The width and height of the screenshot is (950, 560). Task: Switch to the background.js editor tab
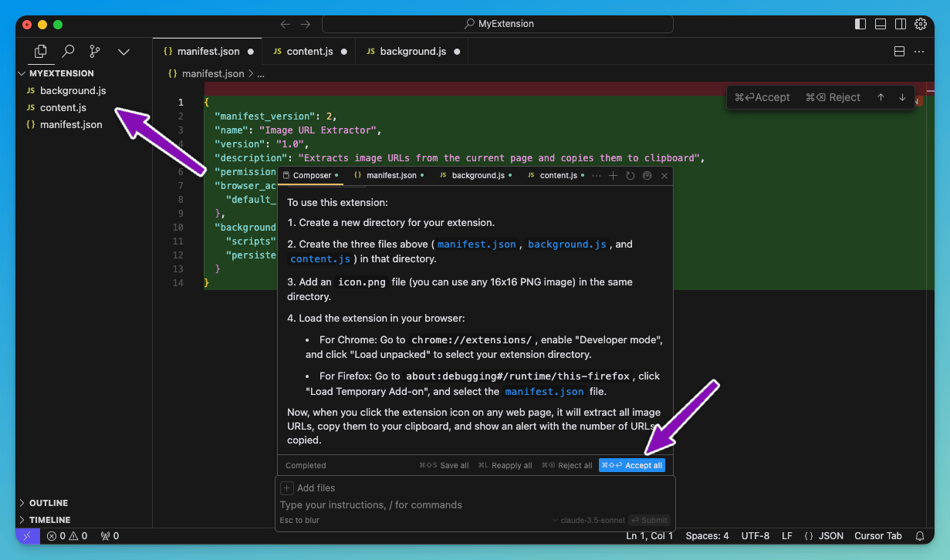pos(412,52)
